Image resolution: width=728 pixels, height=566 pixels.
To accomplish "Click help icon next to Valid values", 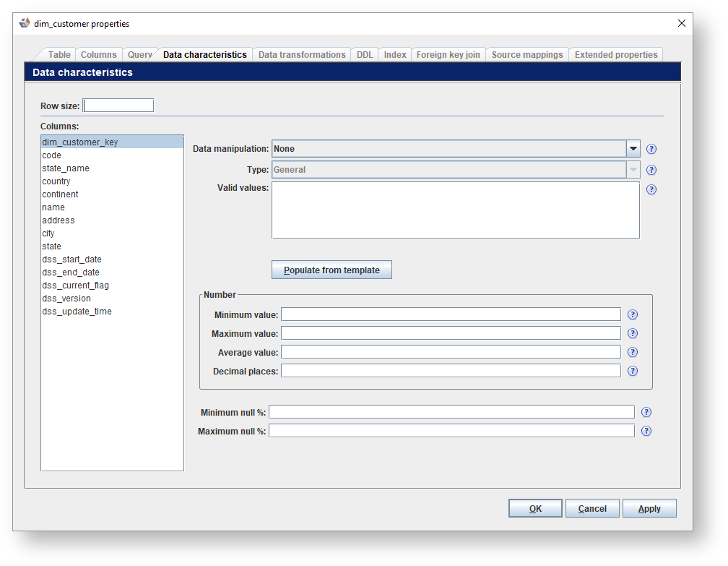I will (651, 189).
